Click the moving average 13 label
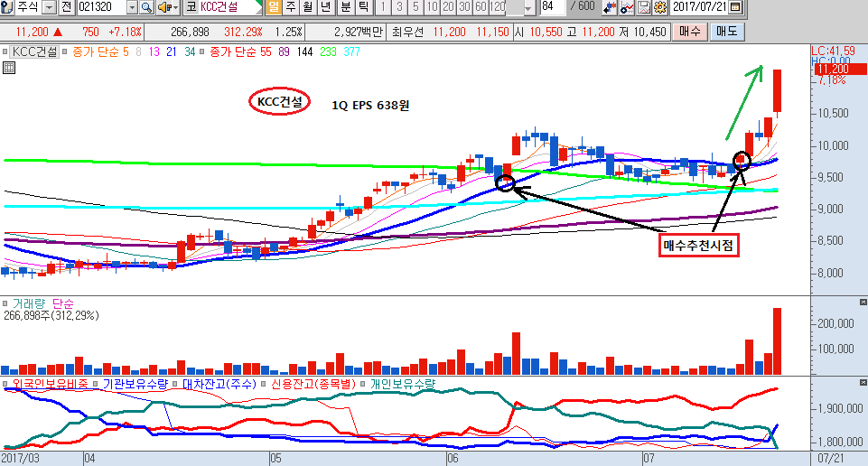868x466 pixels. (154, 52)
